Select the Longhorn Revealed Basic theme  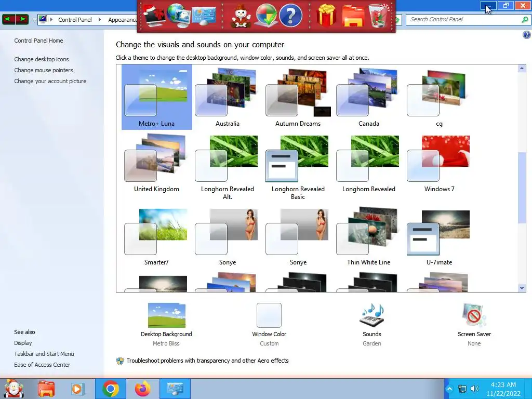298,167
